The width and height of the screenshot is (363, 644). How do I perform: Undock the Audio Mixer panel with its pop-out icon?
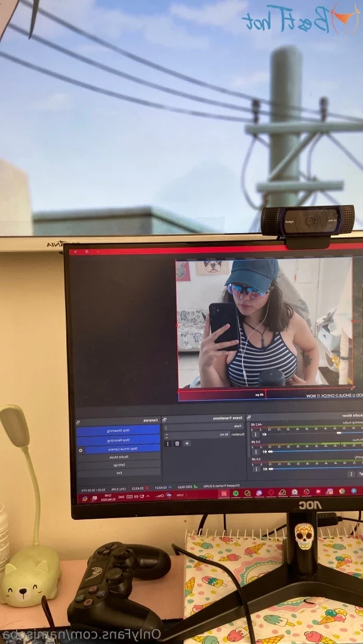point(249,417)
